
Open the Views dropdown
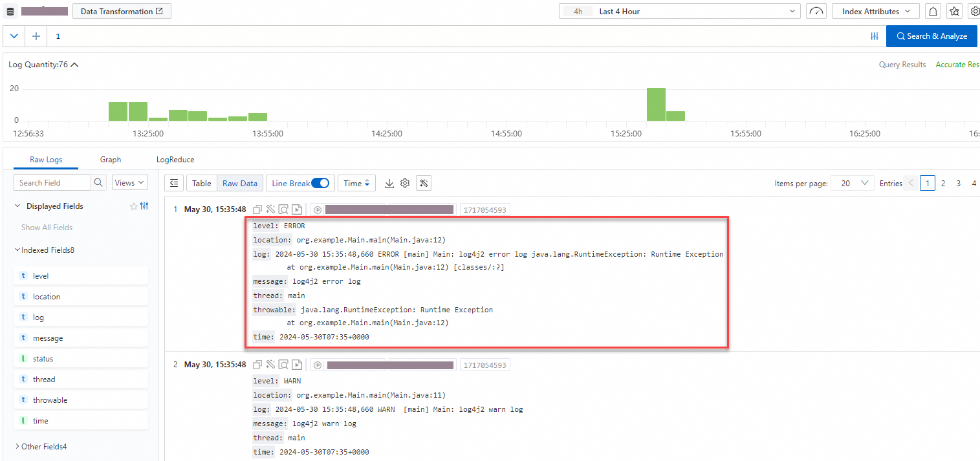coord(130,183)
